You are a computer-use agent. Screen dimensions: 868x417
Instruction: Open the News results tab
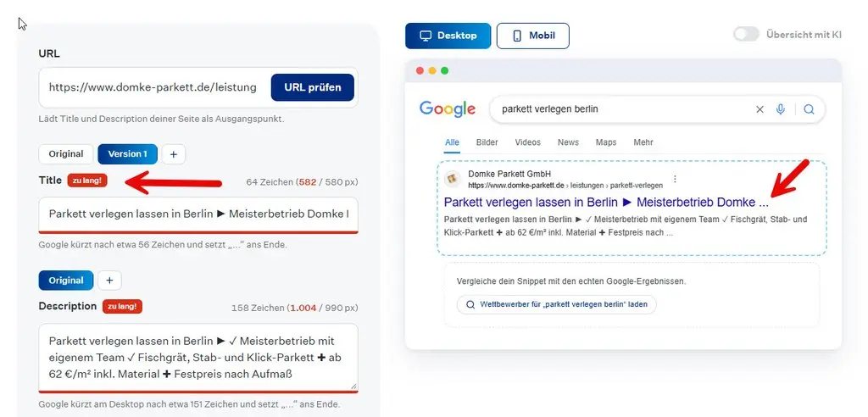[568, 142]
